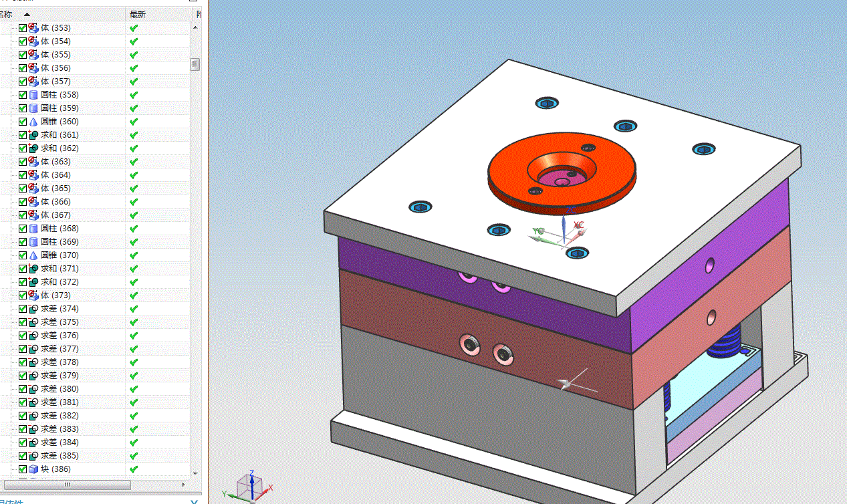Image resolution: width=847 pixels, height=504 pixels.
Task: Click the vertical scrollbar thumb in the feature list
Action: pyautogui.click(x=195, y=64)
